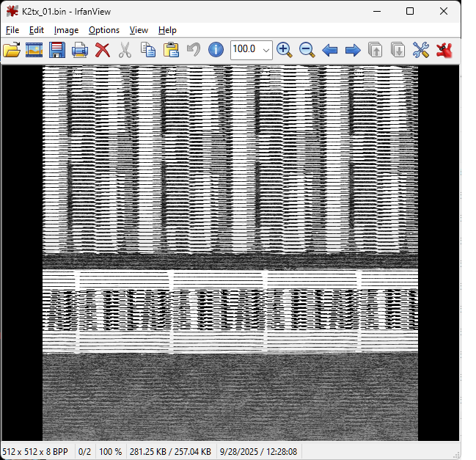Go to the previous file with the left arrow
The height and width of the screenshot is (460, 476).
330,50
